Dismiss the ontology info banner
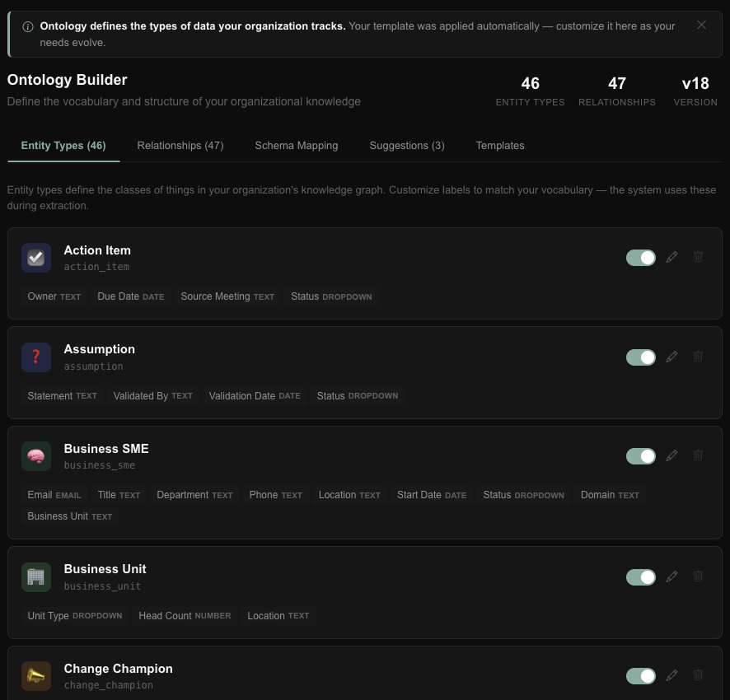 [701, 25]
